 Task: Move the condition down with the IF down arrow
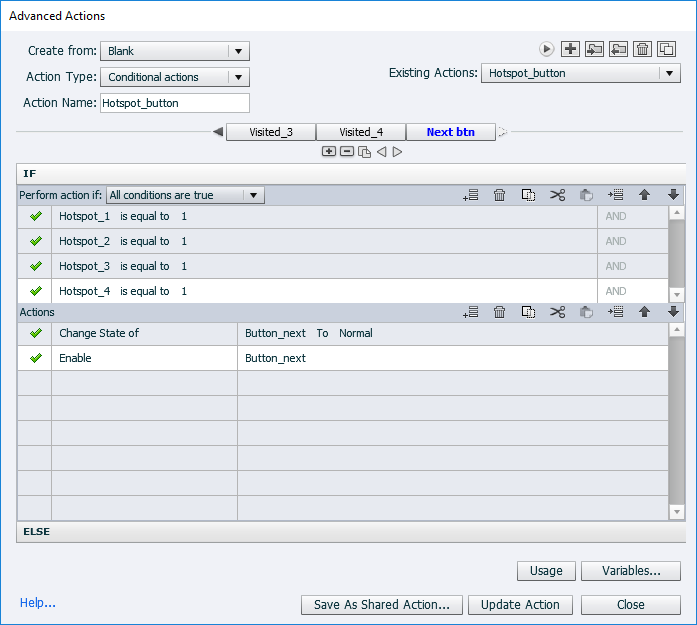click(x=673, y=195)
